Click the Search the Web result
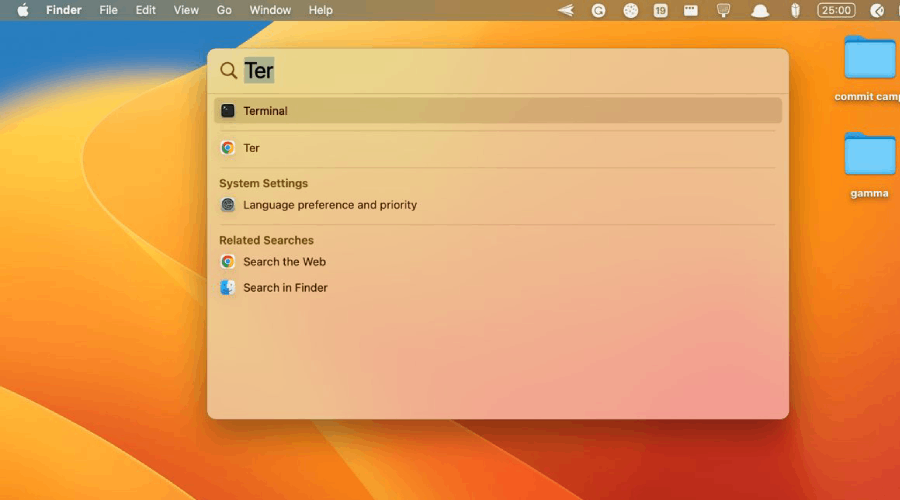This screenshot has width=900, height=500. [284, 262]
